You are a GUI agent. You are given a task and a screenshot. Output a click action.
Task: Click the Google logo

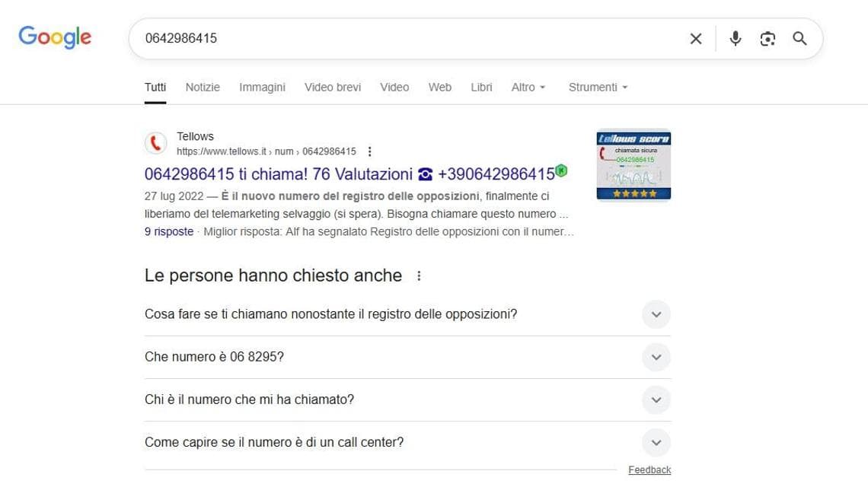(x=54, y=37)
